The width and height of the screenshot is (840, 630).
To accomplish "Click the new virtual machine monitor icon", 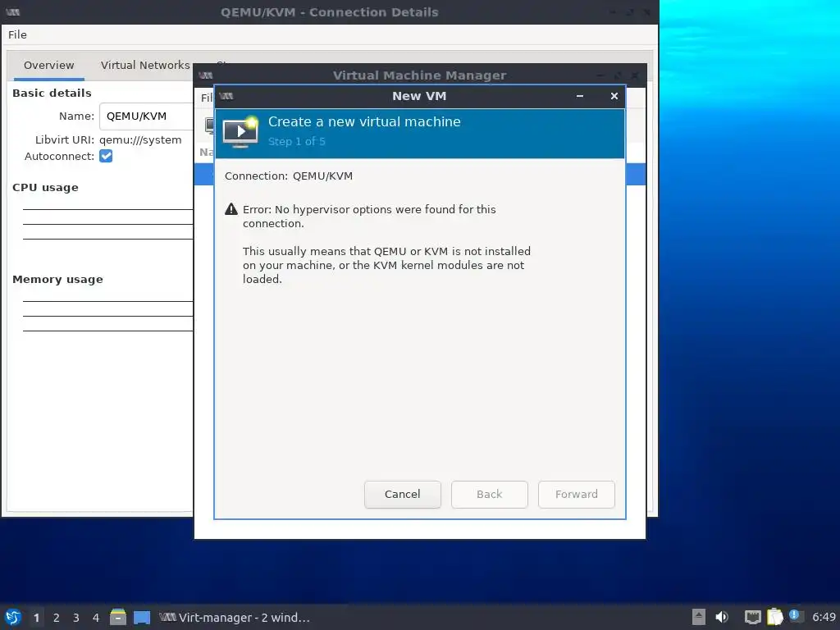I will coord(240,132).
